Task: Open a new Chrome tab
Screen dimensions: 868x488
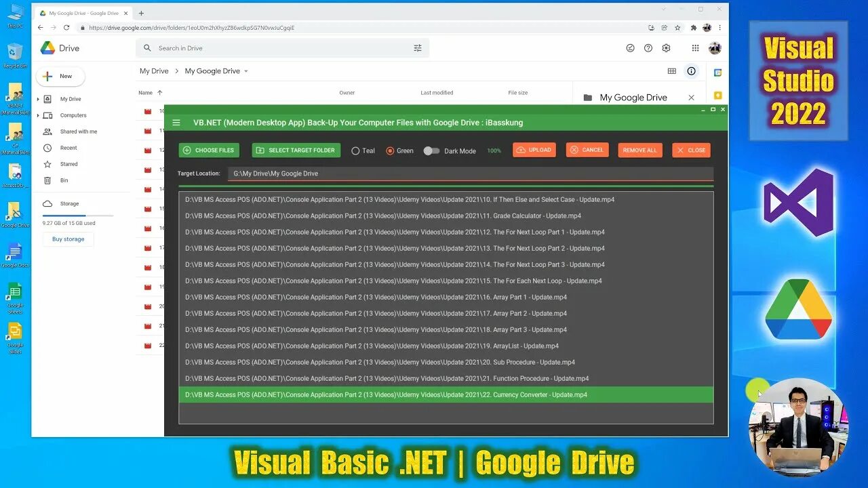Action: tap(141, 13)
